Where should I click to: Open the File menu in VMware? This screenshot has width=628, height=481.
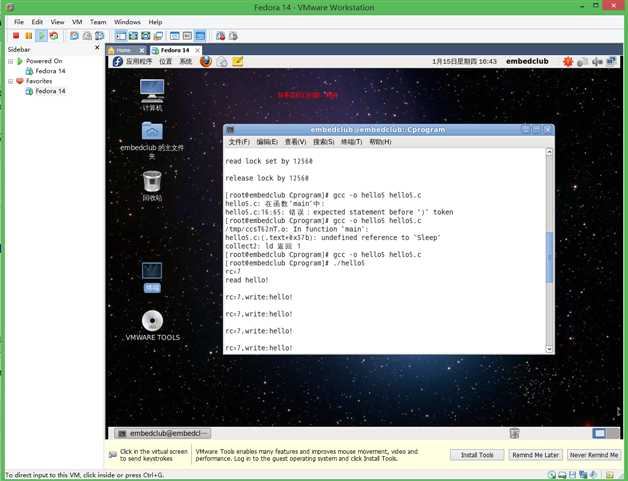[x=19, y=22]
